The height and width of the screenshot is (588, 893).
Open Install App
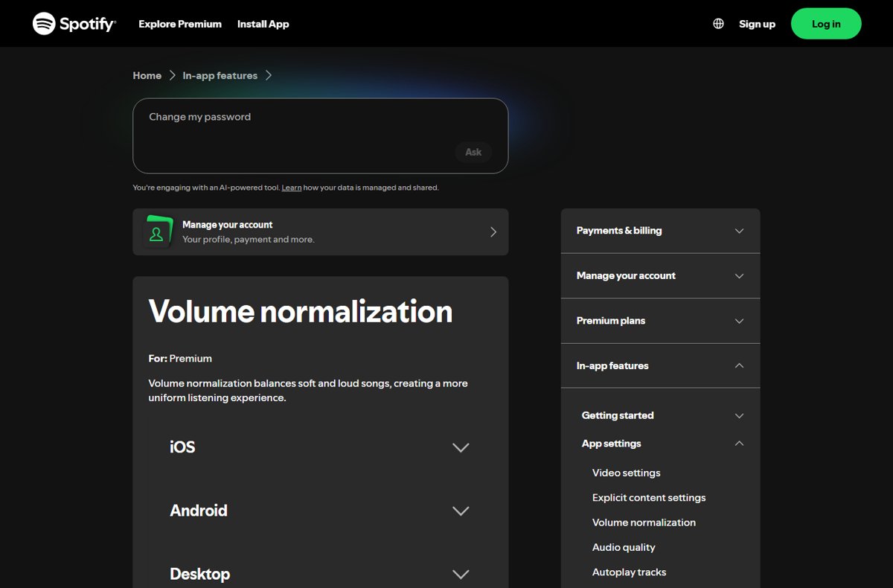tap(263, 24)
